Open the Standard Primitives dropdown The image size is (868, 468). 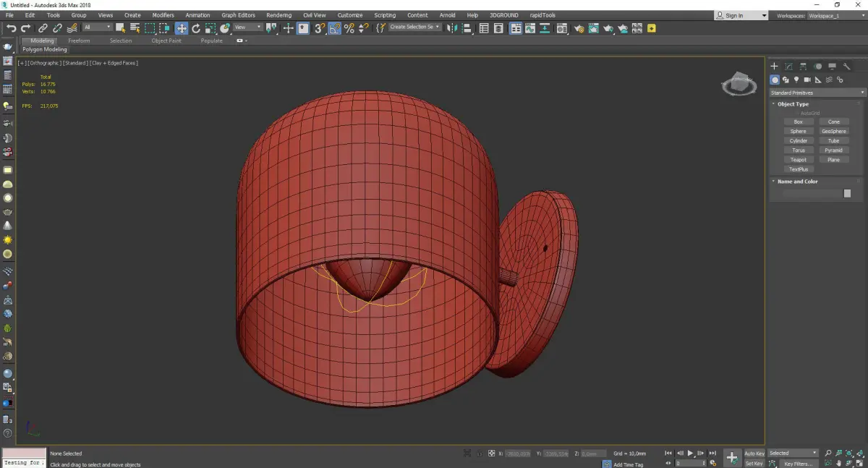(x=817, y=93)
